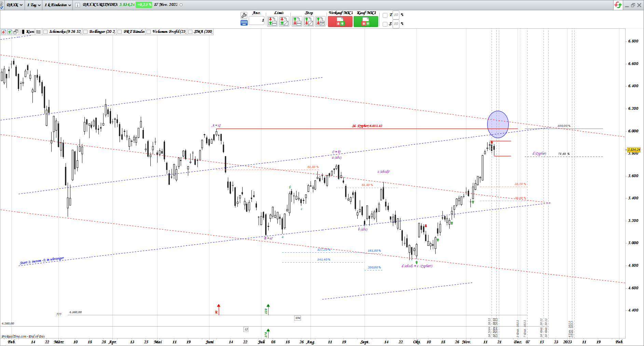Click the S percent value field

click(396, 24)
